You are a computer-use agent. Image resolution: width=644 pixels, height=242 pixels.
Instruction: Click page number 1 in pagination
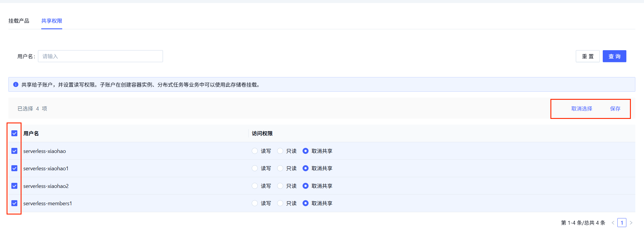(x=622, y=223)
